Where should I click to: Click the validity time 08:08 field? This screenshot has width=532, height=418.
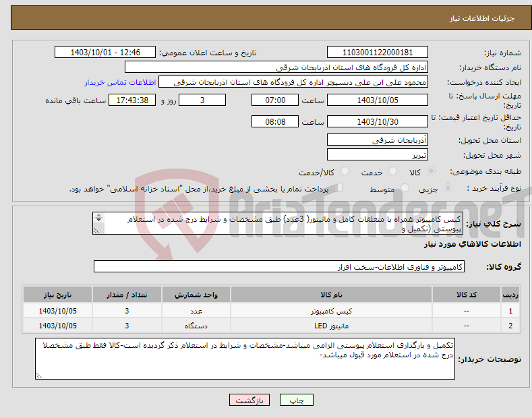[x=275, y=121]
